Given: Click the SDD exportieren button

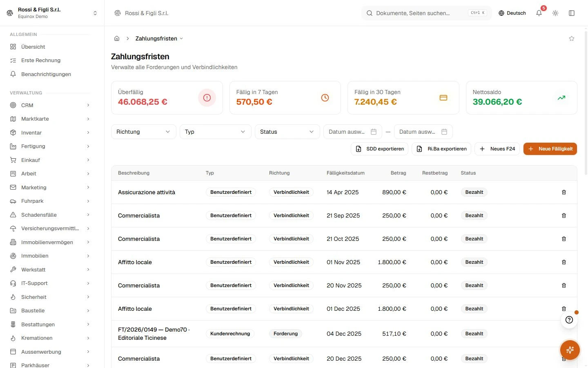Looking at the screenshot, I should coord(380,149).
